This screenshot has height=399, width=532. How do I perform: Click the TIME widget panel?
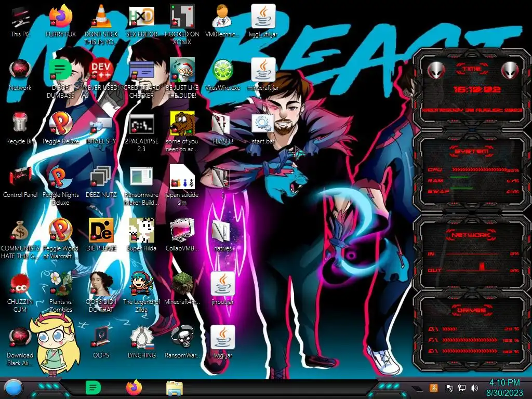click(472, 89)
